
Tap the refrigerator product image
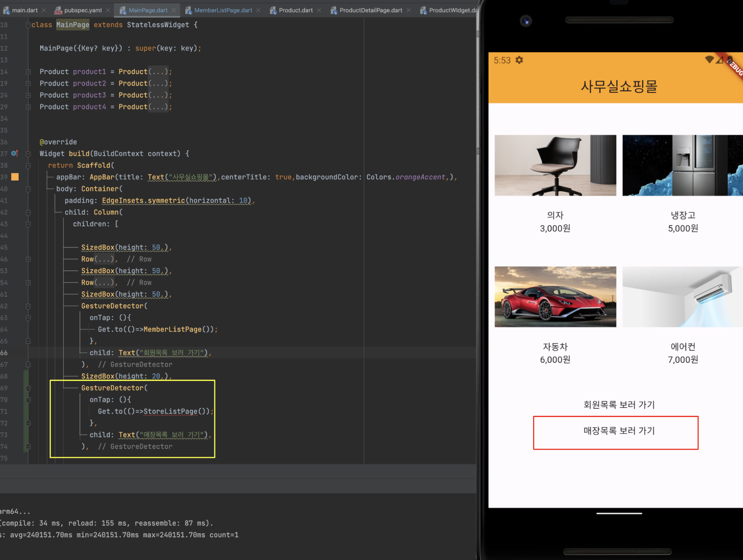pyautogui.click(x=682, y=165)
